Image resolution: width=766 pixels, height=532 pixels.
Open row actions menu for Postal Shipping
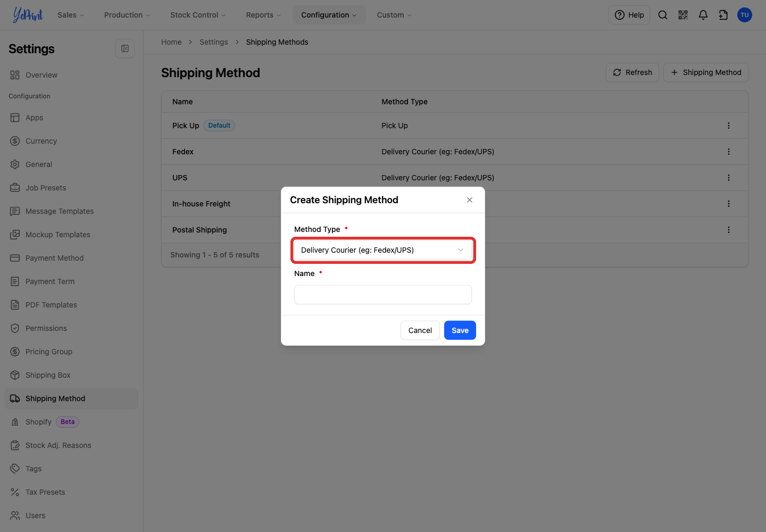tap(729, 230)
